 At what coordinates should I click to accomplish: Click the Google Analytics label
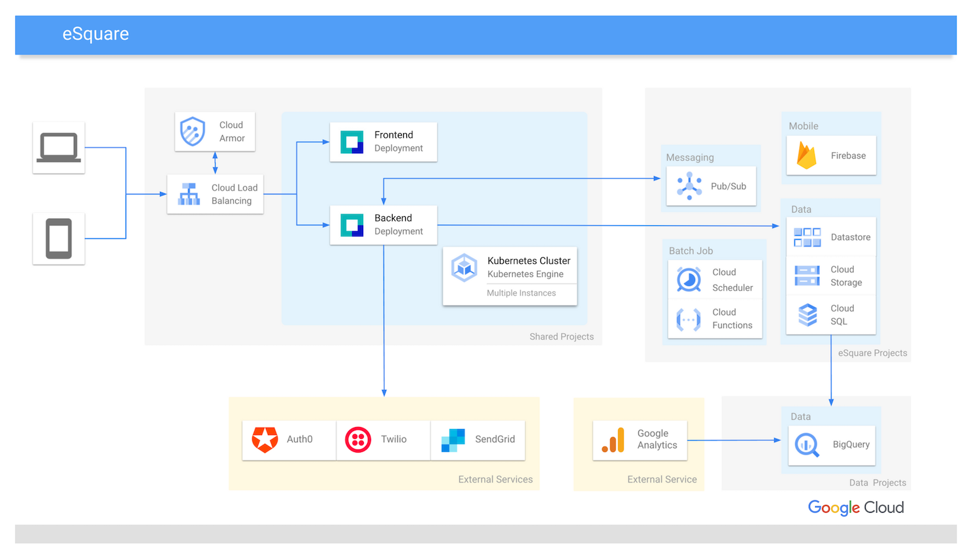(657, 439)
